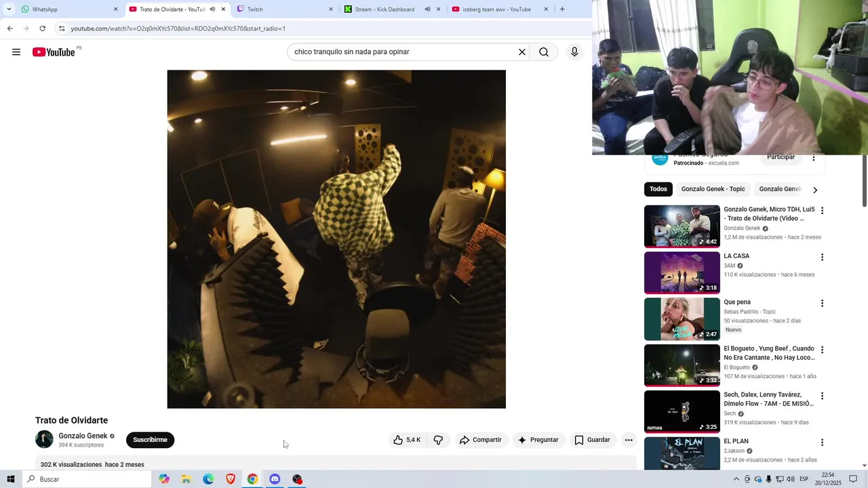Viewport: 868px width, 488px height.
Task: Open File Explorer from taskbar
Action: (x=186, y=479)
